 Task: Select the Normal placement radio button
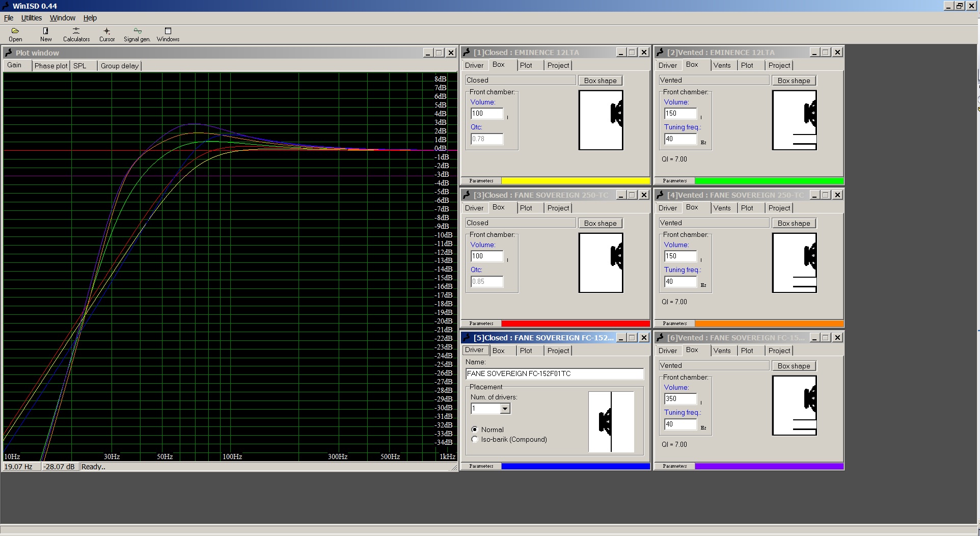(475, 430)
